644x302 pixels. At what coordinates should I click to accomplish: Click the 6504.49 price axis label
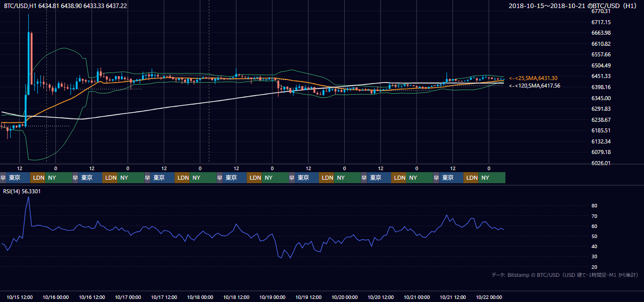click(601, 65)
